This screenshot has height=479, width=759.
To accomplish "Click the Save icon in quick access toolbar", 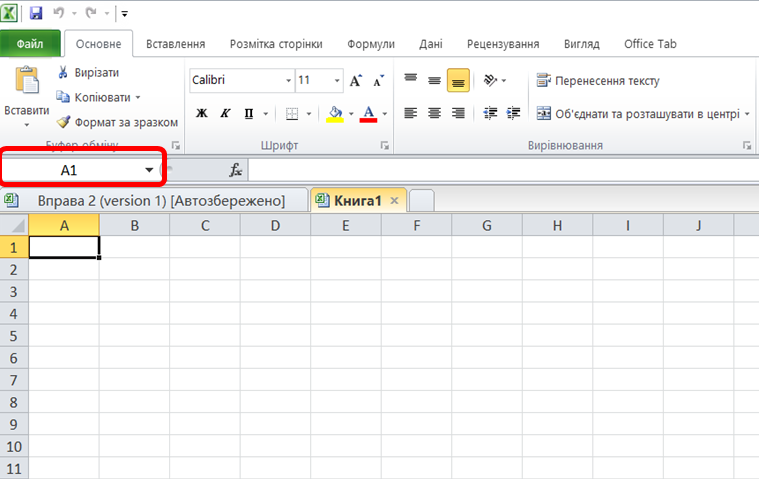I will tap(36, 13).
